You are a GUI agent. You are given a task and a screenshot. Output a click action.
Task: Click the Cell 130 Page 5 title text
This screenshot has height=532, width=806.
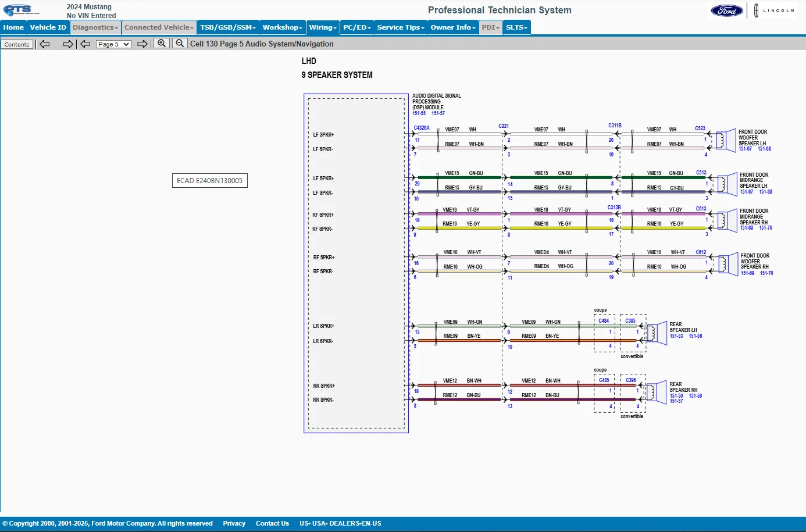pyautogui.click(x=262, y=44)
